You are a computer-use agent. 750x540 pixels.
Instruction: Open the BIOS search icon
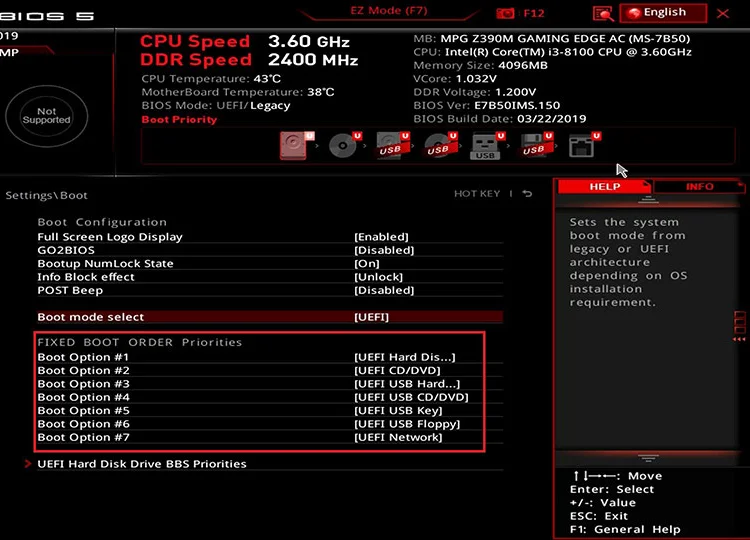[x=603, y=13]
